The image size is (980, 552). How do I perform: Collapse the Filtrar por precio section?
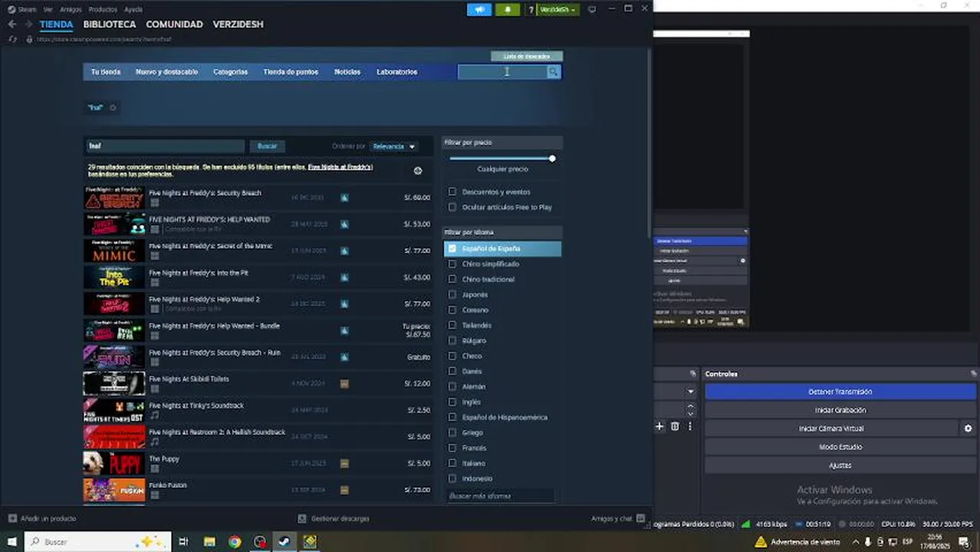502,143
